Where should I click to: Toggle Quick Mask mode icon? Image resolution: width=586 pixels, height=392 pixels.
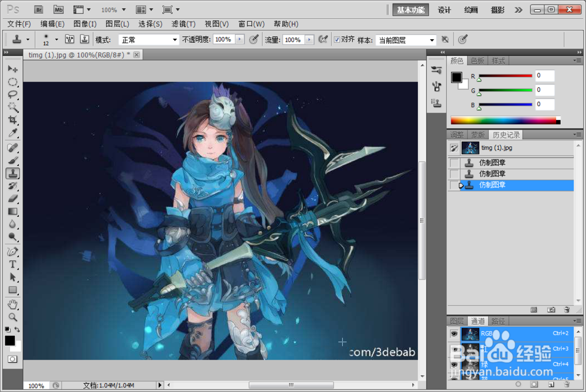point(12,359)
